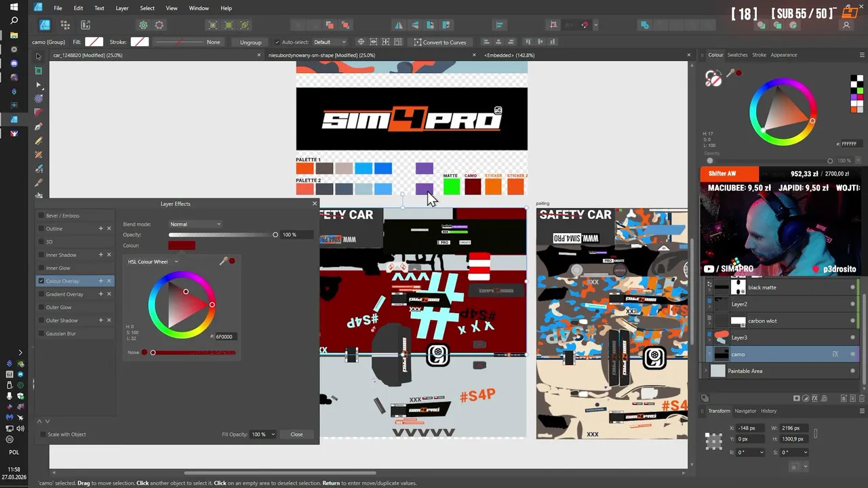Click the align left toolbar icon
This screenshot has height=488, width=868.
coord(500,25)
